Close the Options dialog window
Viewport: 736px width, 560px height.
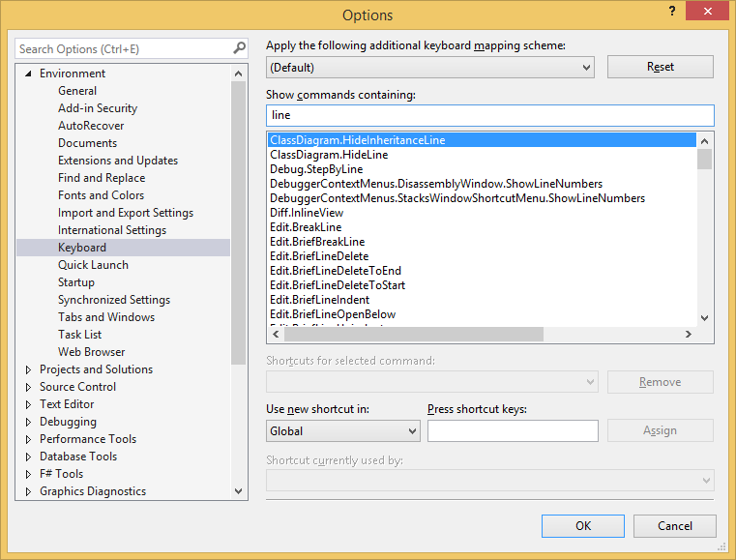click(x=707, y=11)
